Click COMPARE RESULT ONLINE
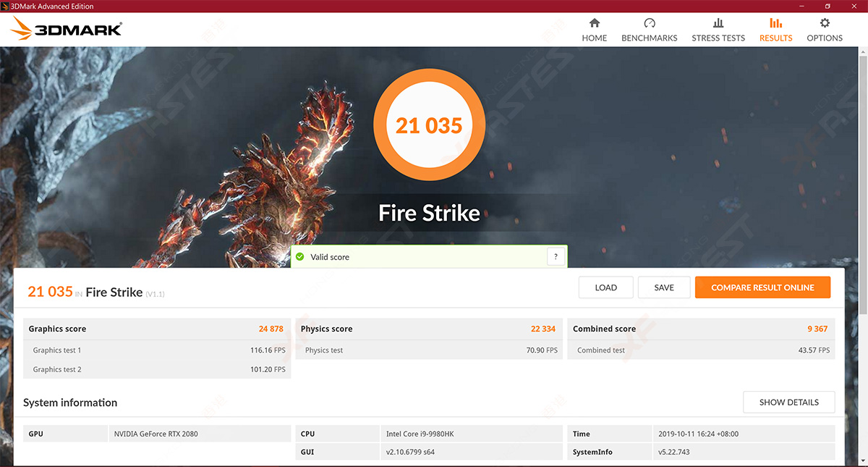The image size is (868, 467). (762, 287)
